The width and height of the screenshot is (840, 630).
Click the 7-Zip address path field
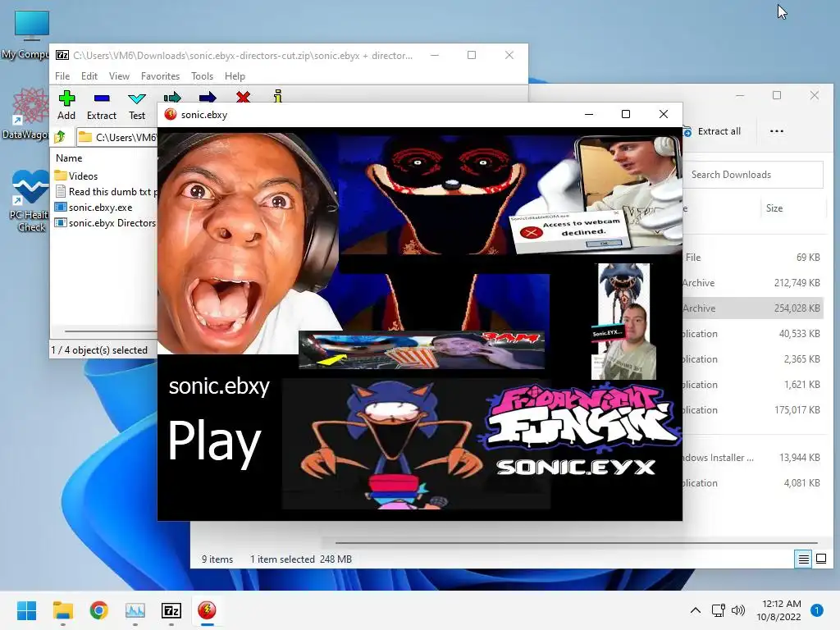116,137
